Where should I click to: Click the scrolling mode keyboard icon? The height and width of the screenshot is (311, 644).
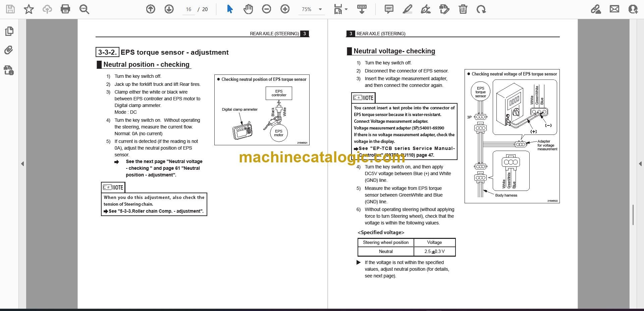362,9
